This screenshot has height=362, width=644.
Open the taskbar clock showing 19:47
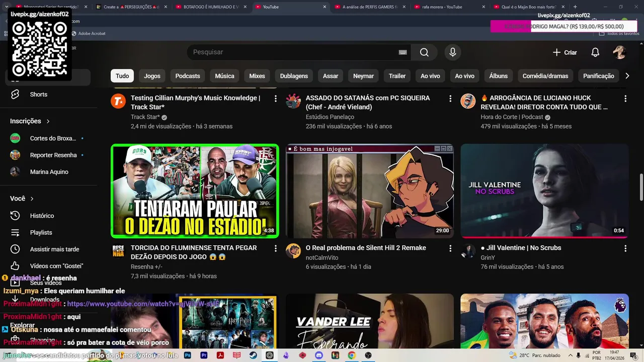click(x=614, y=355)
